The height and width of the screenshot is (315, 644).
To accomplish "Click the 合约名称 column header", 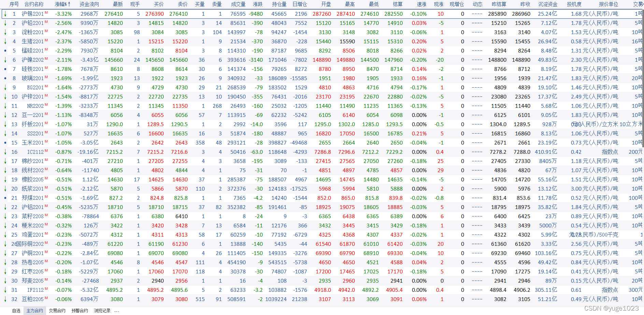I will pos(34,4).
